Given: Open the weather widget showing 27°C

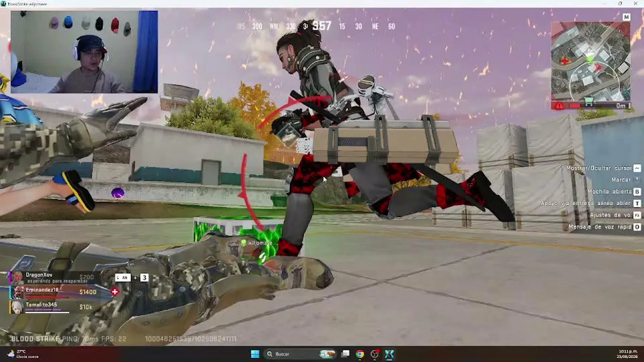Looking at the screenshot, I should [x=23, y=354].
